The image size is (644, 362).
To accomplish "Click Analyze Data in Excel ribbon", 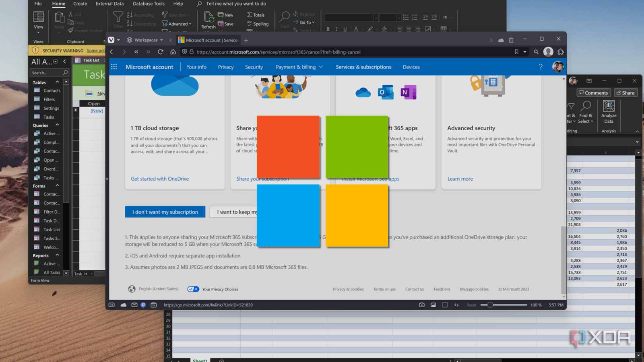I will click(609, 112).
